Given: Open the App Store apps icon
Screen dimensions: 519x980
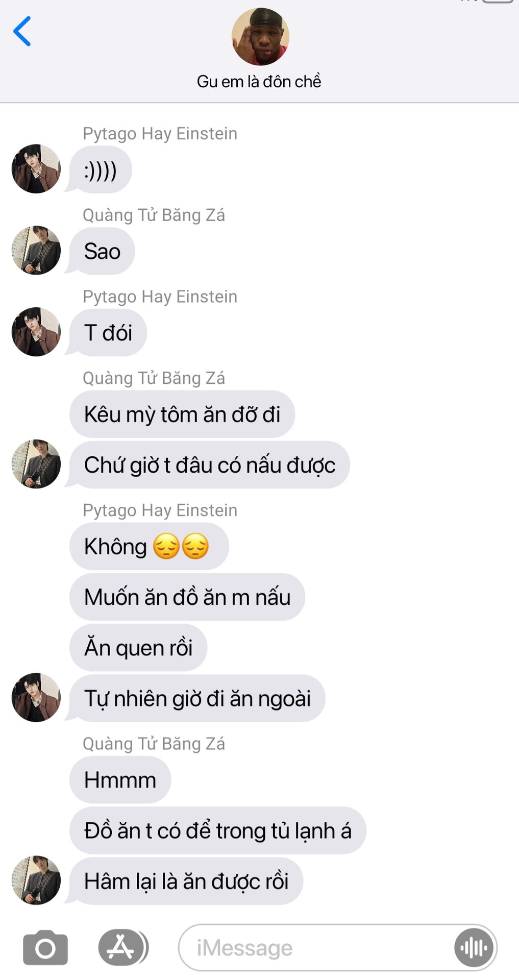Looking at the screenshot, I should (120, 948).
